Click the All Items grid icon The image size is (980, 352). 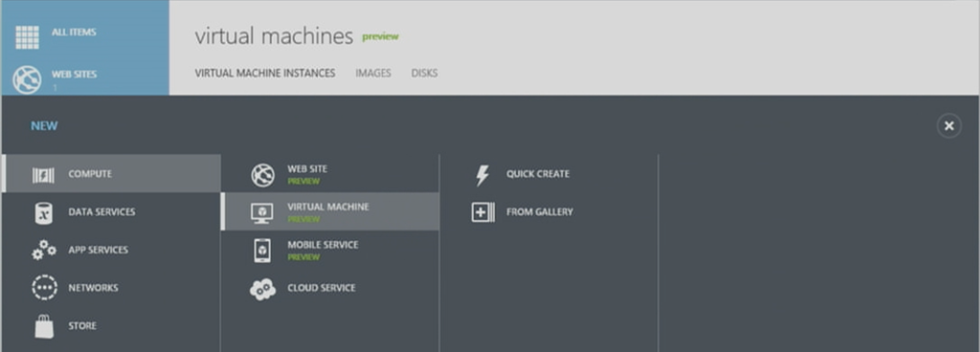click(28, 37)
